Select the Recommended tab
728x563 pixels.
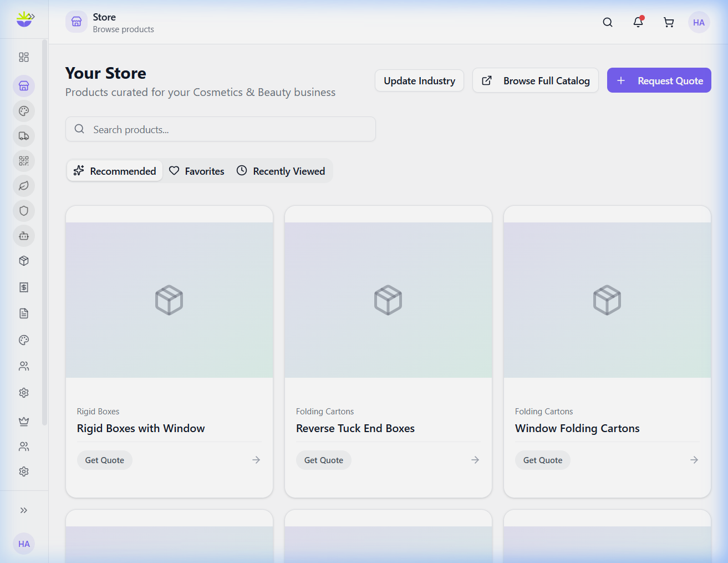tap(115, 171)
